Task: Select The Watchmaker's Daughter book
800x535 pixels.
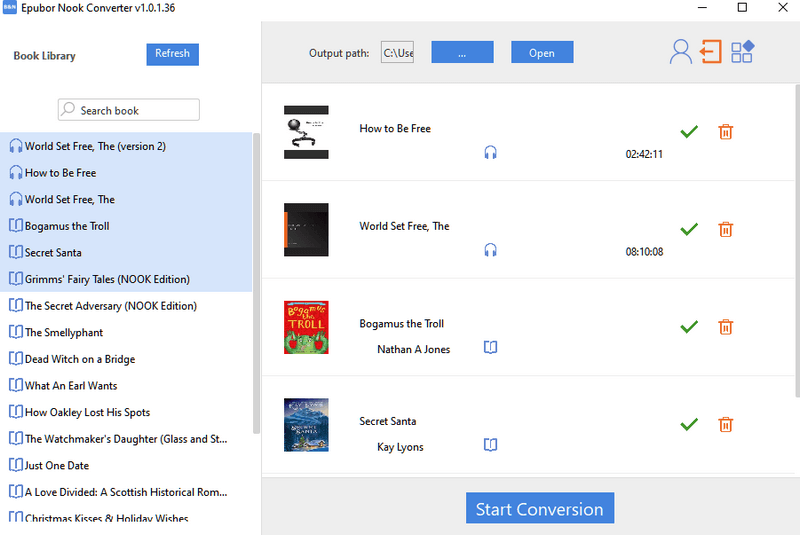Action: [126, 439]
